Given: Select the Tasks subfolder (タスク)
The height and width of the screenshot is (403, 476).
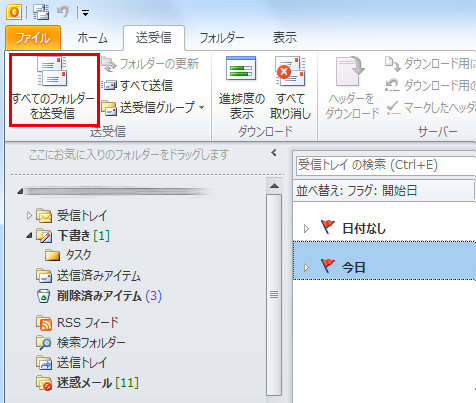Looking at the screenshot, I should (78, 255).
